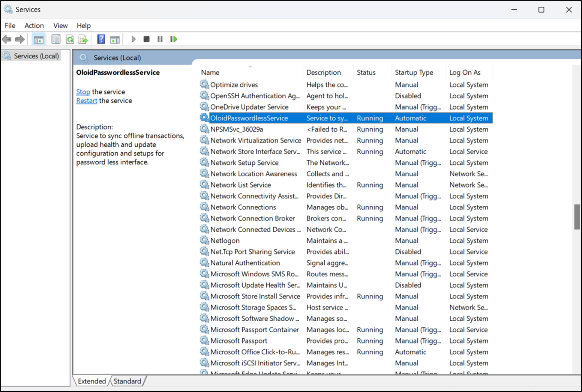Click the Stop the service link
582x392 pixels.
(83, 92)
